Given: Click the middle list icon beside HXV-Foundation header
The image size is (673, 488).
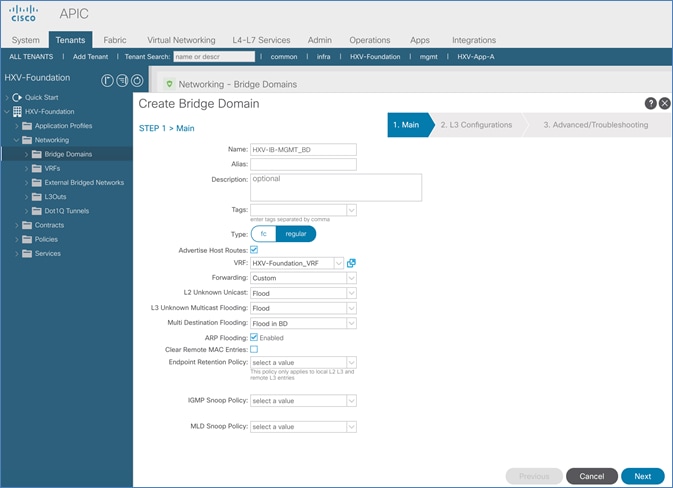Looking at the screenshot, I should coord(122,80).
